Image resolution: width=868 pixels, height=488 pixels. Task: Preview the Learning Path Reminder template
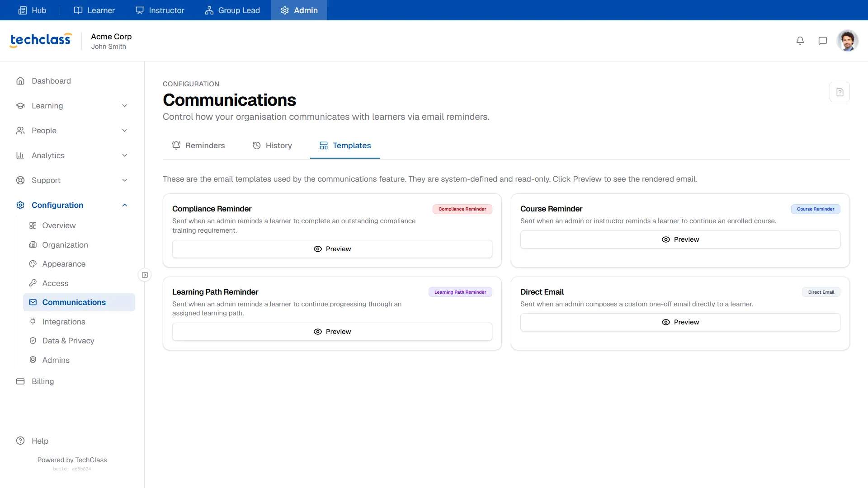332,332
